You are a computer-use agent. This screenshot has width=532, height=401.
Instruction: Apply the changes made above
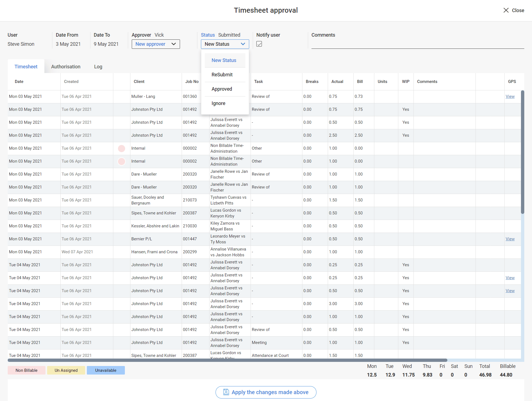pos(266,392)
